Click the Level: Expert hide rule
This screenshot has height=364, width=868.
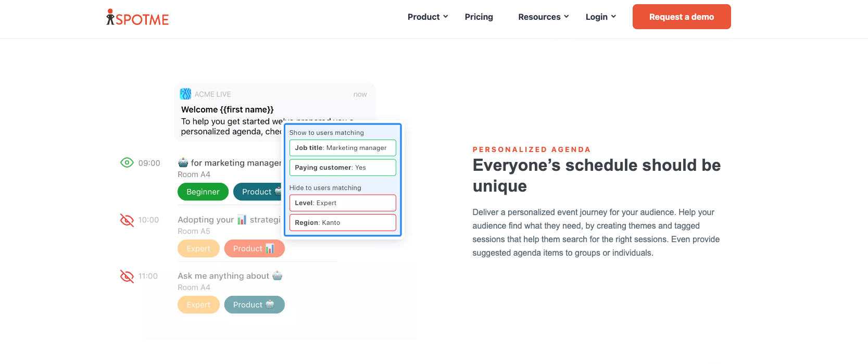(x=343, y=203)
